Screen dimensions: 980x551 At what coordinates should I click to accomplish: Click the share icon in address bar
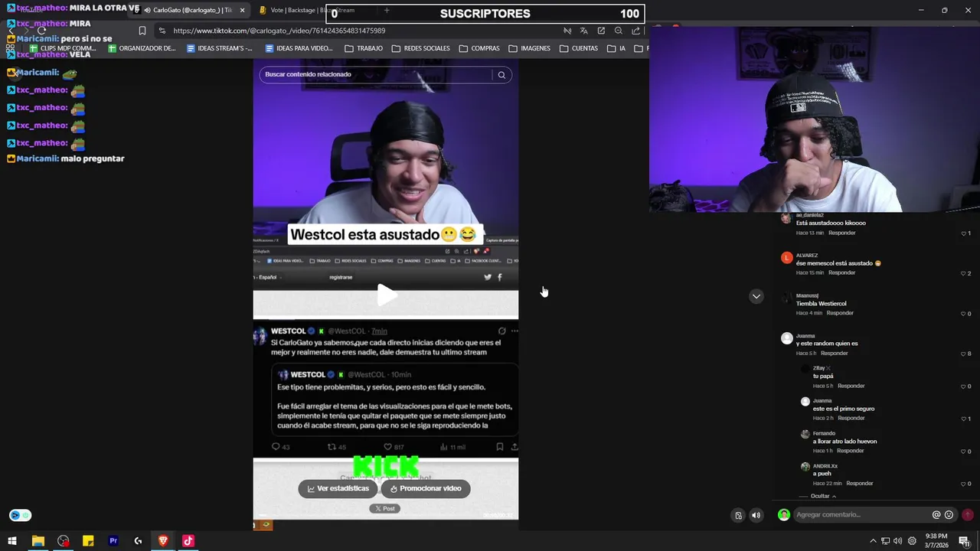(x=636, y=31)
